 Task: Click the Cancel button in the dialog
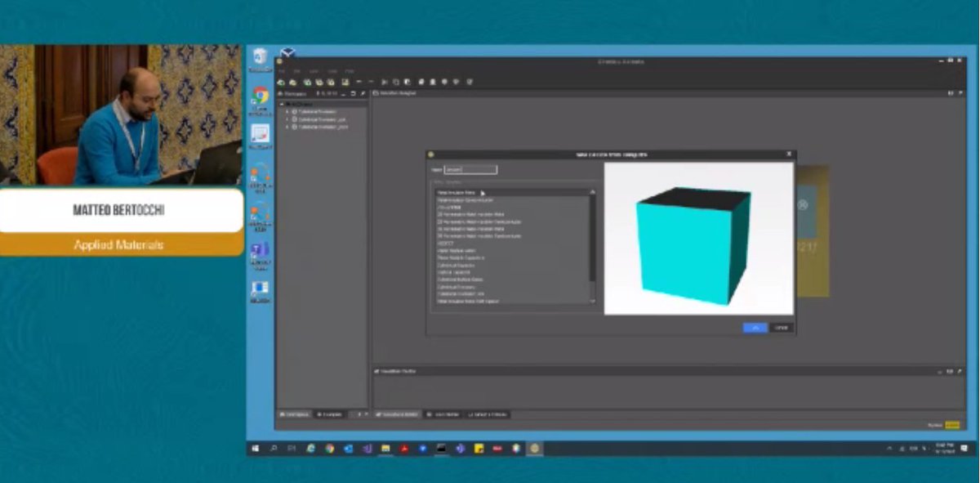coord(782,327)
